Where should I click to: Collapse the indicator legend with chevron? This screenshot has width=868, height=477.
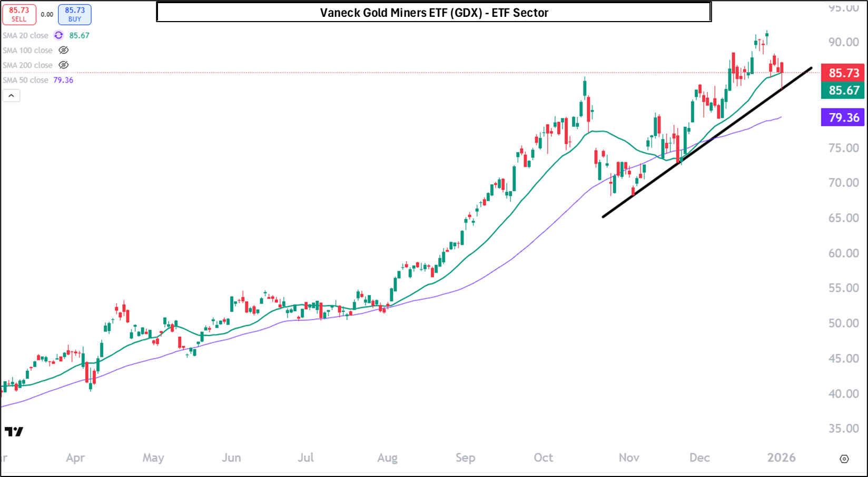click(12, 96)
